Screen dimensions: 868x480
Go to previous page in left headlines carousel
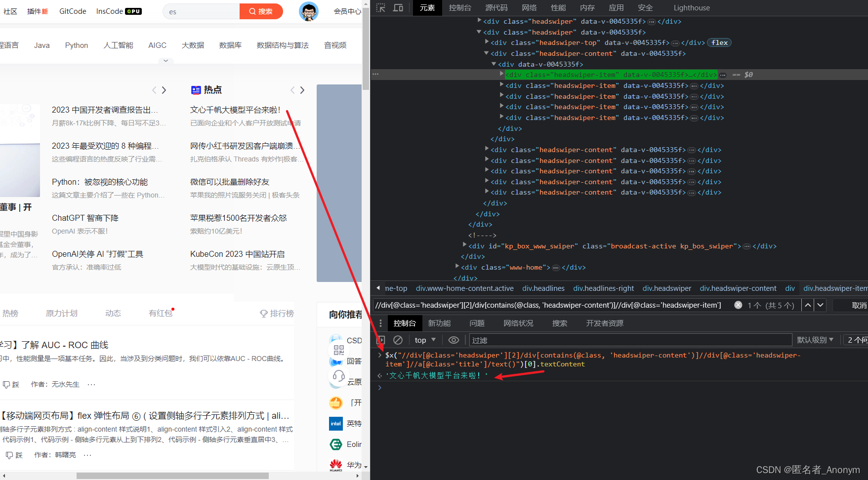(154, 90)
